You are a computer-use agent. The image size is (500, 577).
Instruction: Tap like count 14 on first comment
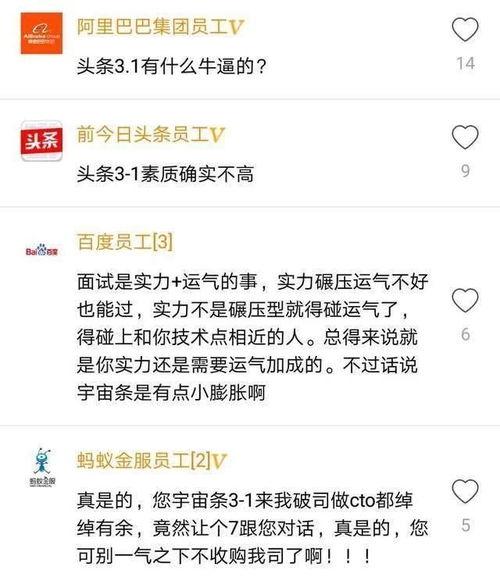click(x=465, y=64)
